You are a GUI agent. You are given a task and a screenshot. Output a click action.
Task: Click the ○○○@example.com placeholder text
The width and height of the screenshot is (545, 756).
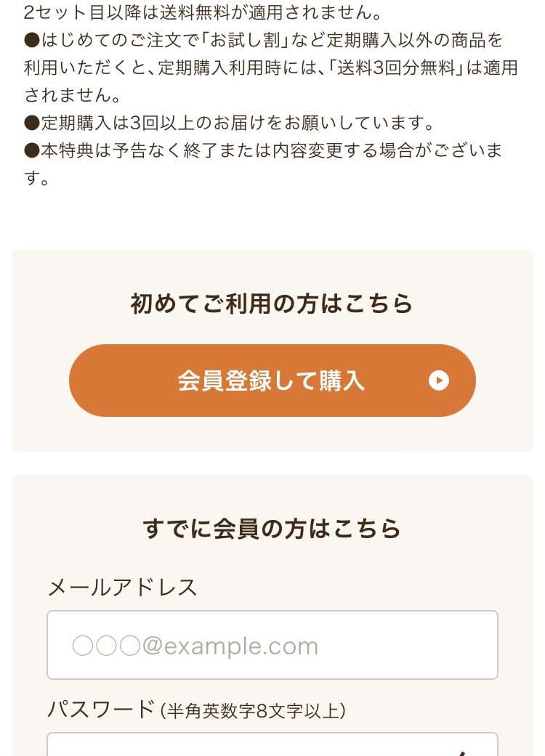195,646
